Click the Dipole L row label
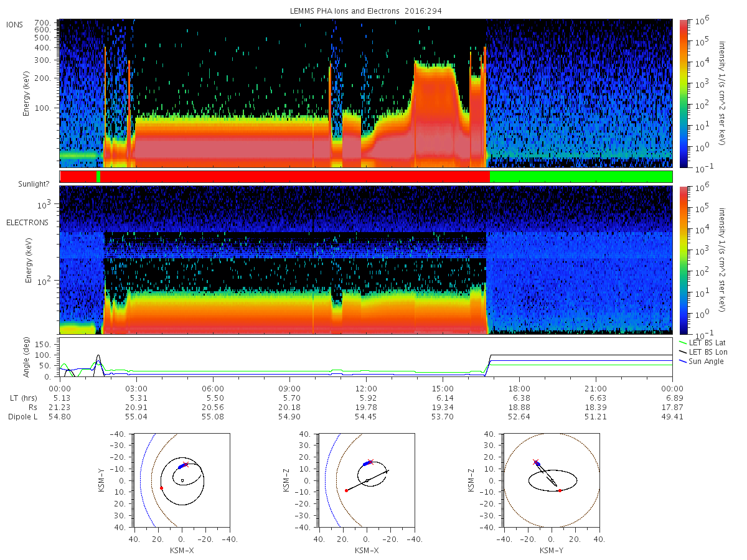This screenshot has width=747, height=560. pos(22,416)
